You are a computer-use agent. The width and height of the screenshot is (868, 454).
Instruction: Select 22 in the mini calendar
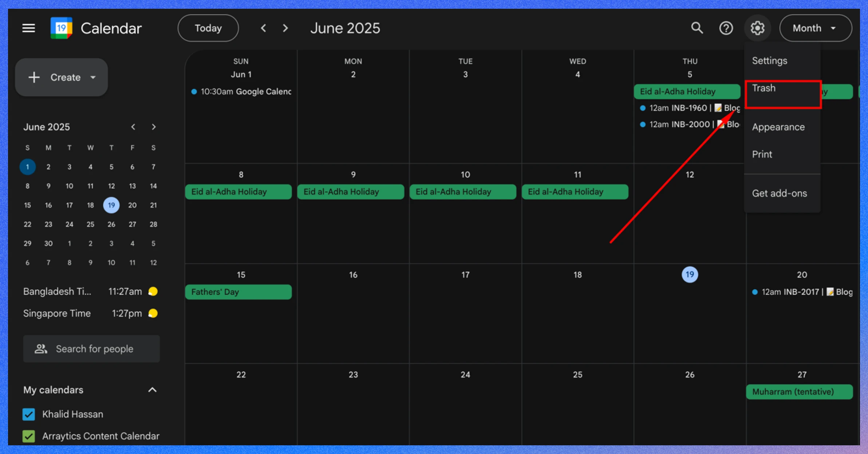(27, 224)
